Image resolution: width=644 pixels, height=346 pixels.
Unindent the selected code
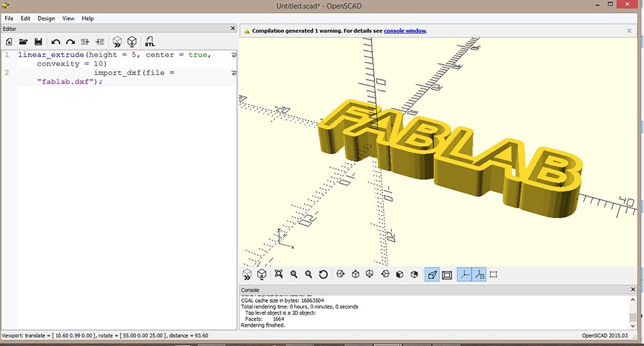click(x=85, y=42)
